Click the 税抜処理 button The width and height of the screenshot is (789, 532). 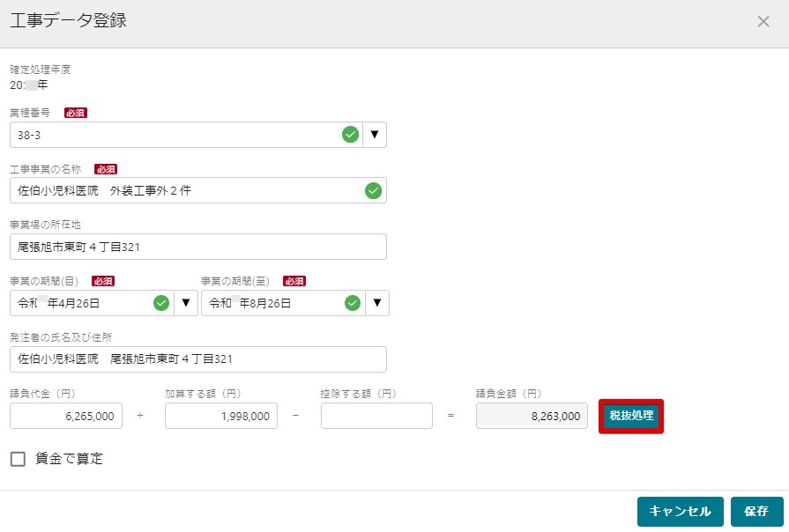point(631,416)
